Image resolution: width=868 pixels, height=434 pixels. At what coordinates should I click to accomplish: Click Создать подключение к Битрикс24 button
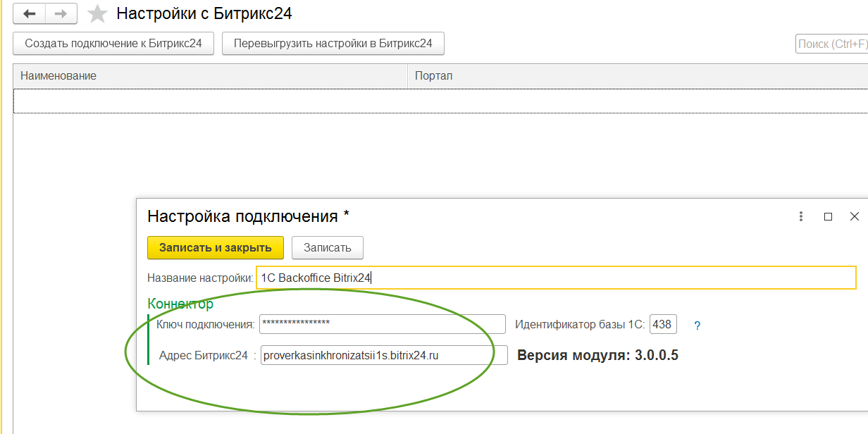pyautogui.click(x=113, y=44)
